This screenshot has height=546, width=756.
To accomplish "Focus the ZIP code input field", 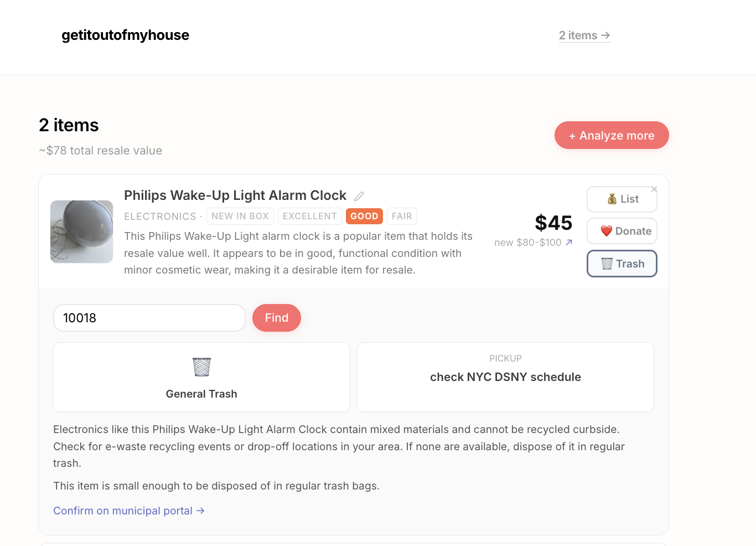I will click(x=149, y=318).
